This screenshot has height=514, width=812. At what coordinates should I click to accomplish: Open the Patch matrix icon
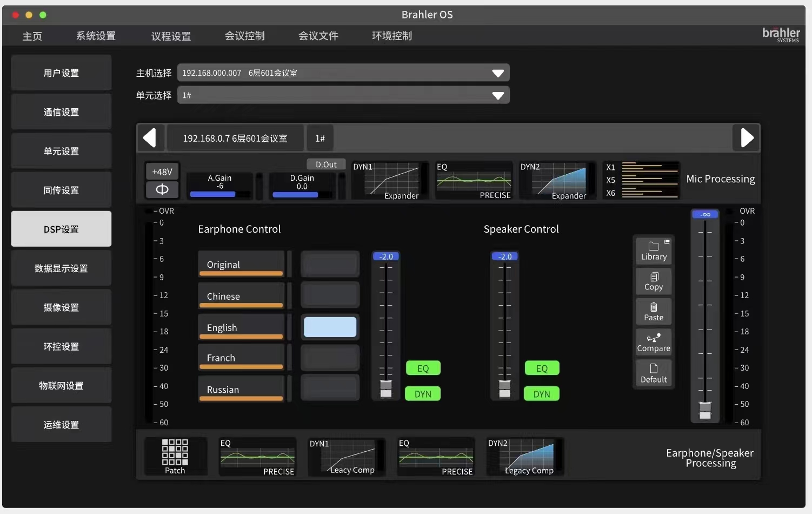click(175, 457)
